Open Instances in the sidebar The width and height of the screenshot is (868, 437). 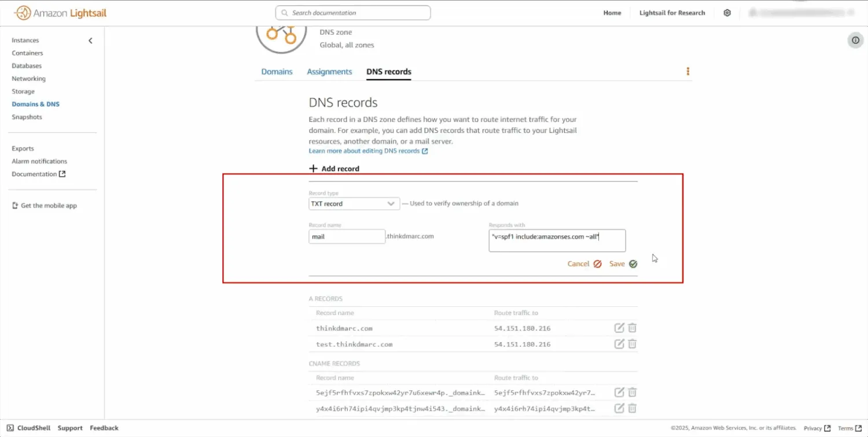click(x=25, y=40)
